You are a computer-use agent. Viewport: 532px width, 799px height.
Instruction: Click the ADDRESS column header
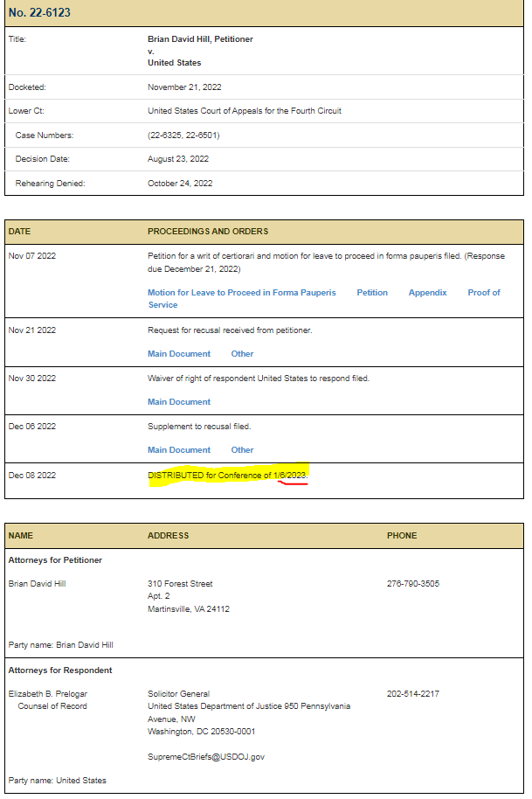[x=168, y=536]
